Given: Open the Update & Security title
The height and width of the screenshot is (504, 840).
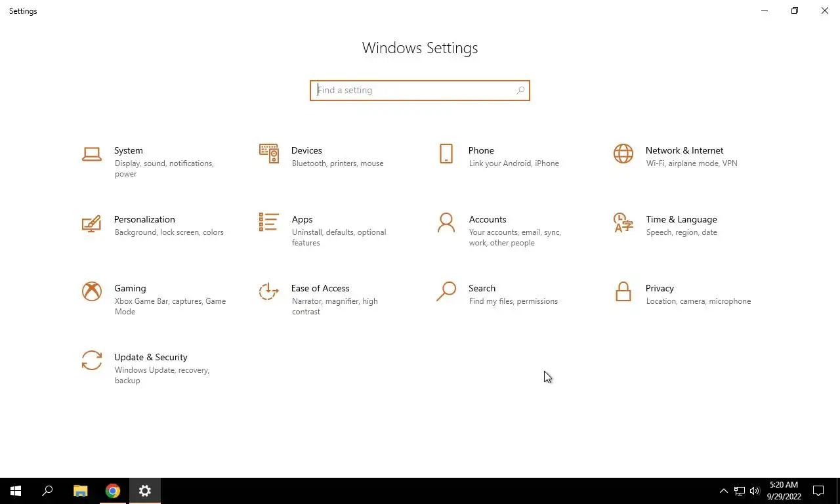Looking at the screenshot, I should tap(151, 357).
